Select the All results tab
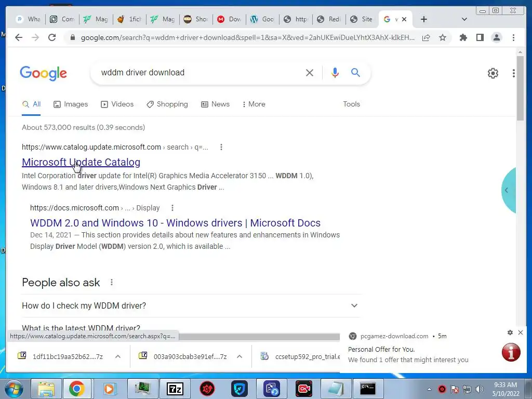 click(x=31, y=104)
